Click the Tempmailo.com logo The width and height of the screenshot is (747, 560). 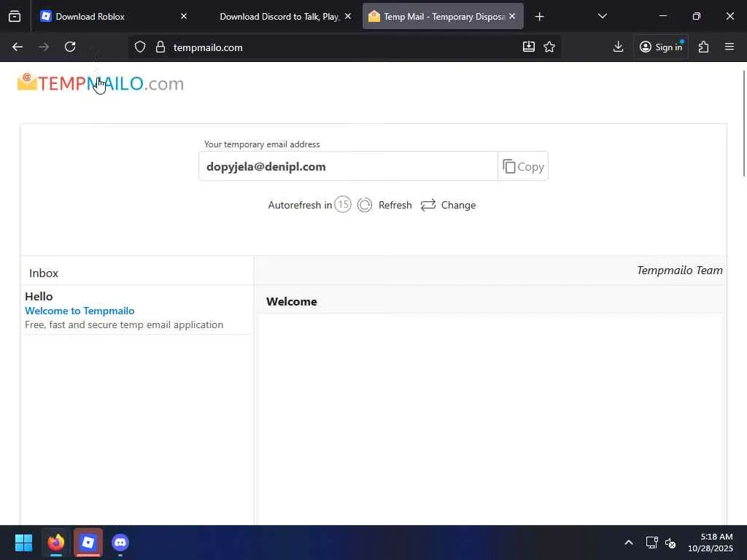coord(101,83)
